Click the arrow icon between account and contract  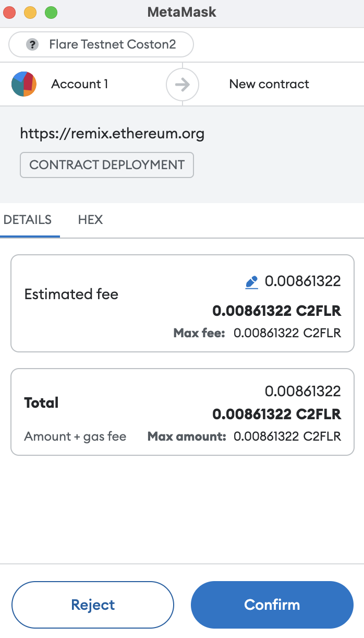183,84
